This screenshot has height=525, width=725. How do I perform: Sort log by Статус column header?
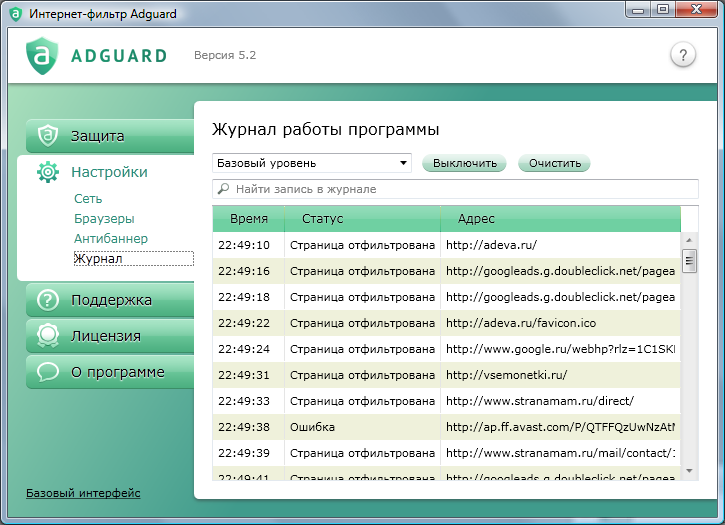coord(362,219)
